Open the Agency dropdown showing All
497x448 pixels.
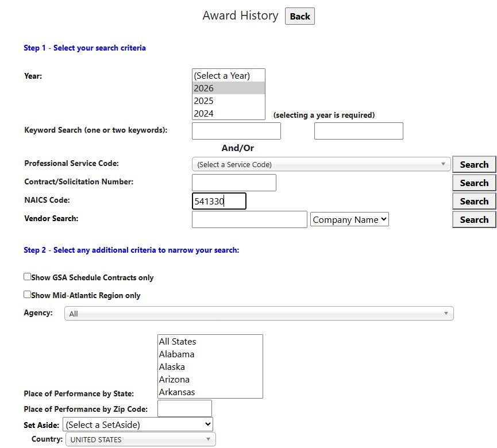tap(259, 314)
